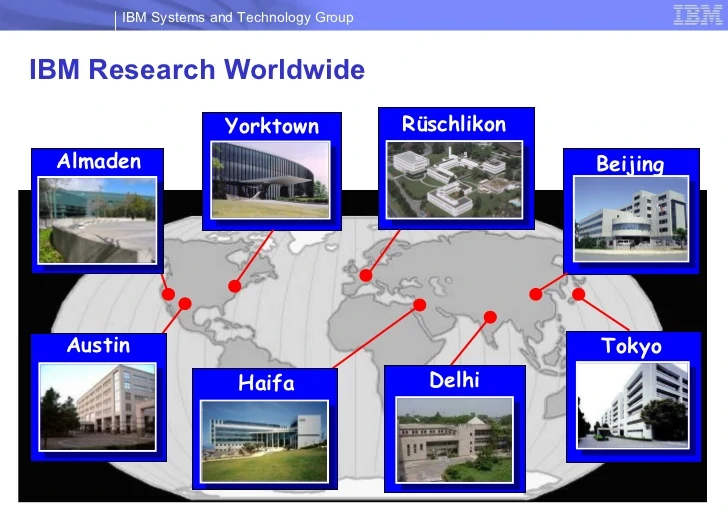
Task: Click the red map dot linked to Rüschlikon
Action: (366, 275)
